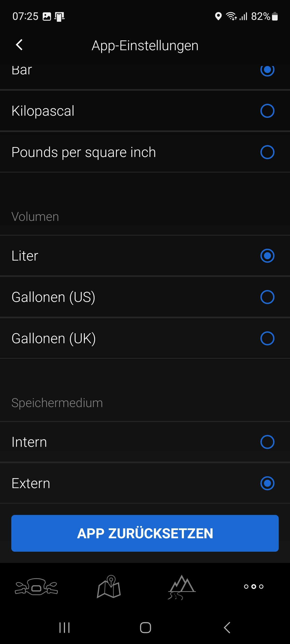
Task: Open the mountain trips tab
Action: click(x=182, y=587)
